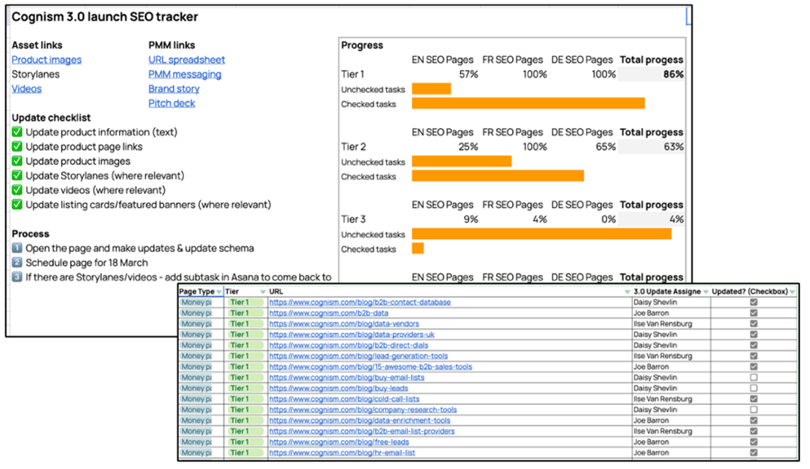Toggle Updated checkbox for hr-email-list row

pos(754,452)
